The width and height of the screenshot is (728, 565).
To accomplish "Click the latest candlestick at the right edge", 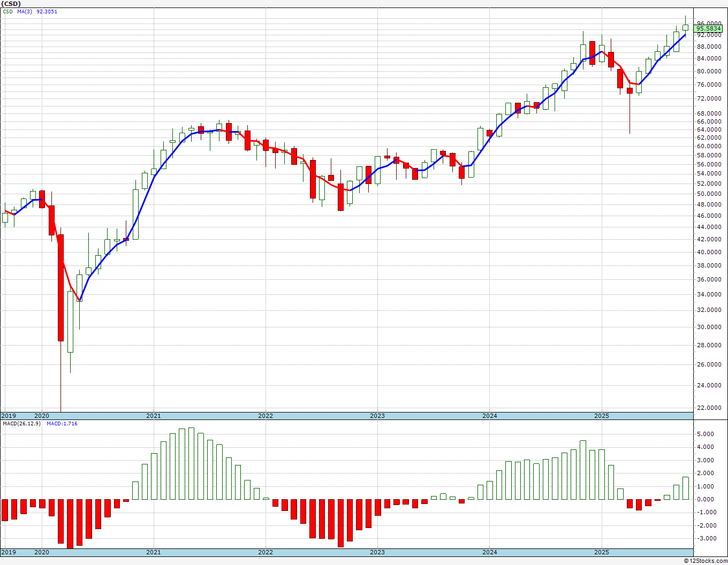I will tap(685, 26).
